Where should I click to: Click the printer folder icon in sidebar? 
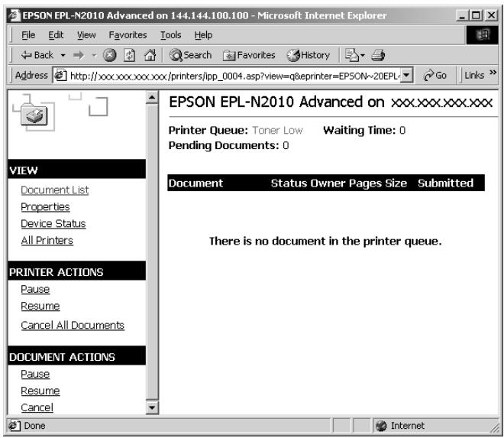click(x=34, y=115)
